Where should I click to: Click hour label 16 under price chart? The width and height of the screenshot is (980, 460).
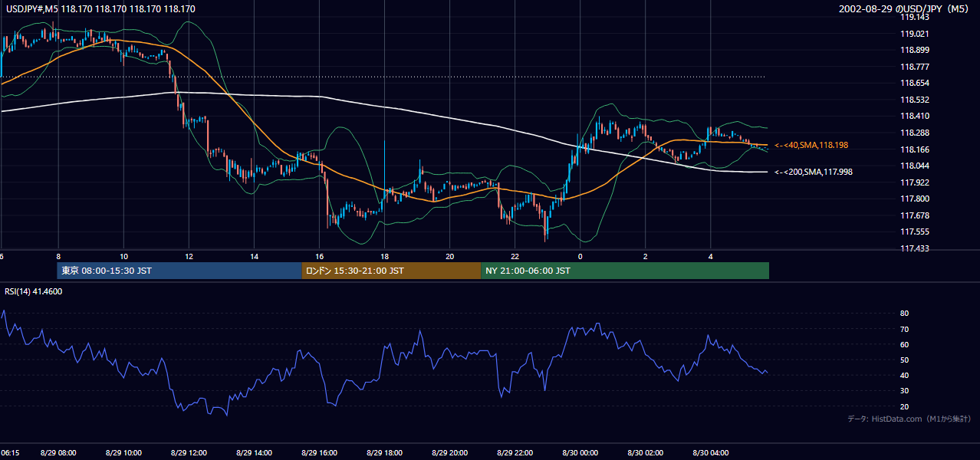tap(319, 256)
